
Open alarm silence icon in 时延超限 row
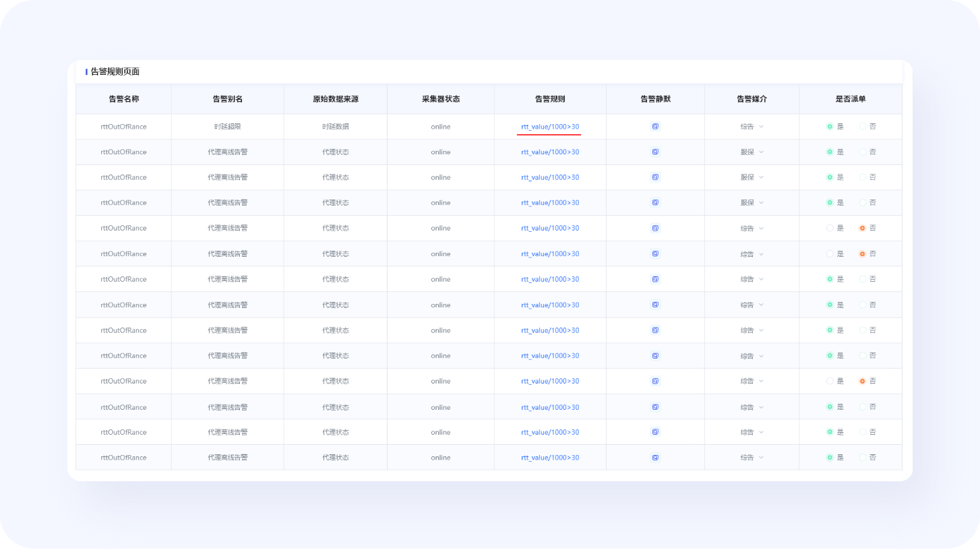coord(655,126)
